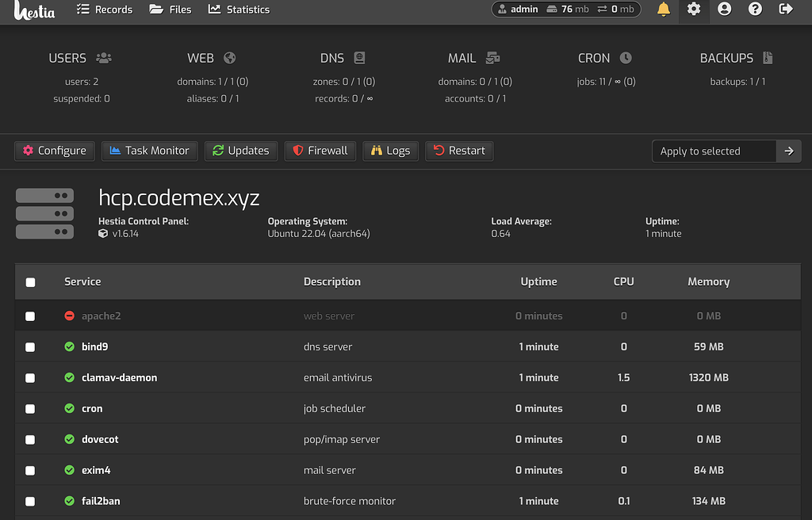812x520 pixels.
Task: Select the USERS section group icon
Action: click(104, 57)
